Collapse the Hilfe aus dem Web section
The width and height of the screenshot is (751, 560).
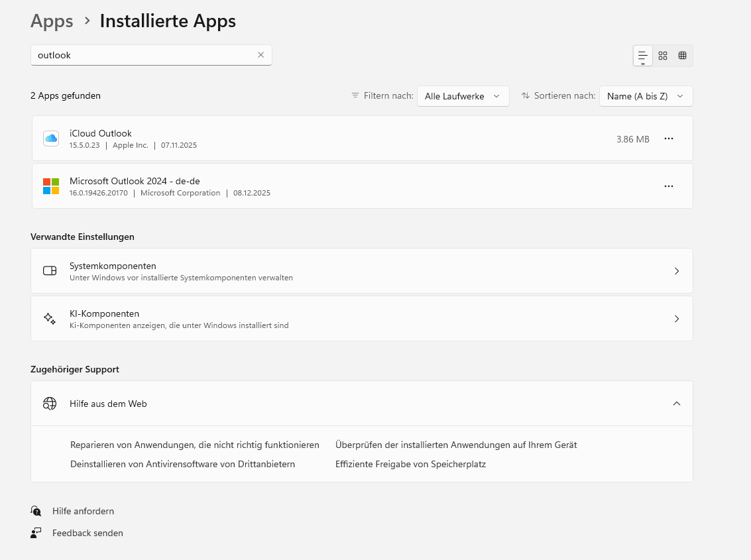point(677,403)
